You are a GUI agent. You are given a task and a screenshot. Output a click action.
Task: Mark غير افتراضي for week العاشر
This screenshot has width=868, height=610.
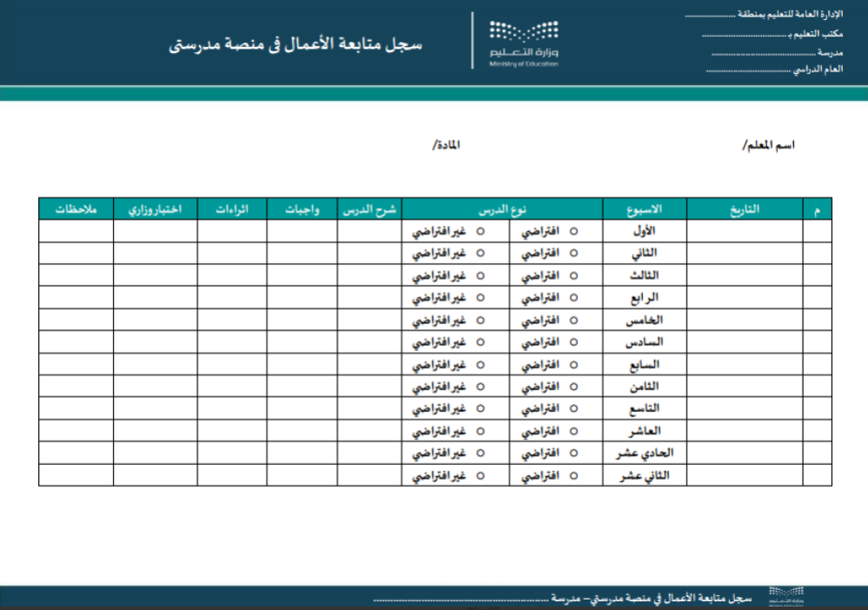coord(480,431)
